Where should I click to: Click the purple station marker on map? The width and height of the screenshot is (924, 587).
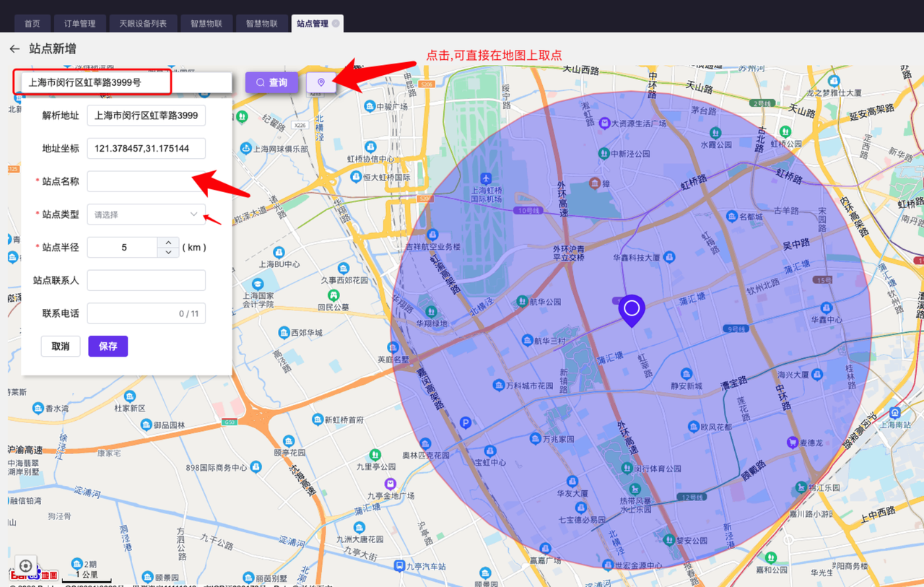632,310
